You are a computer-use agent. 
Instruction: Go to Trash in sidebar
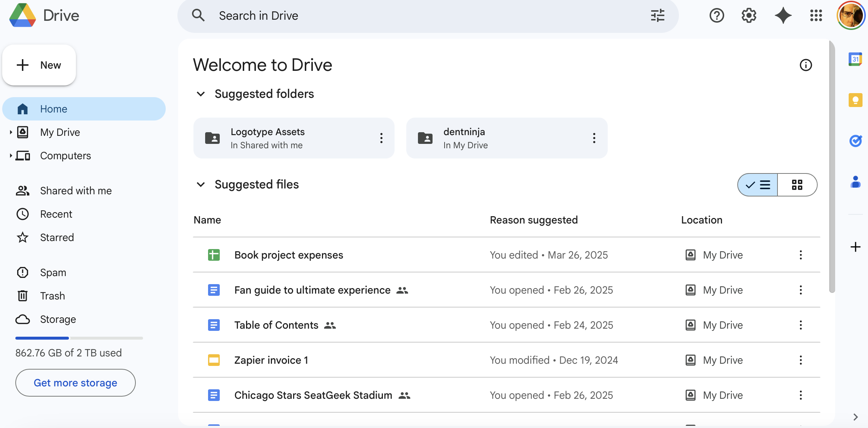52,296
